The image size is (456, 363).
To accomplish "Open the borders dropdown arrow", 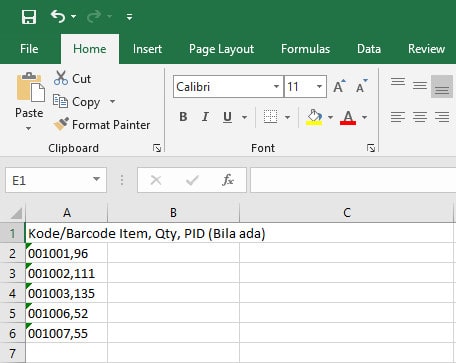I will [287, 117].
